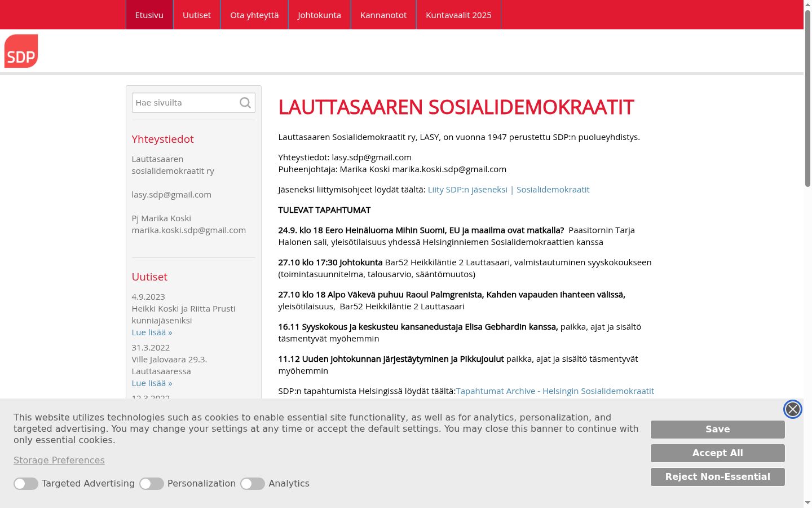The width and height of the screenshot is (812, 508).
Task: Open the Etusivu menu item
Action: pos(149,15)
